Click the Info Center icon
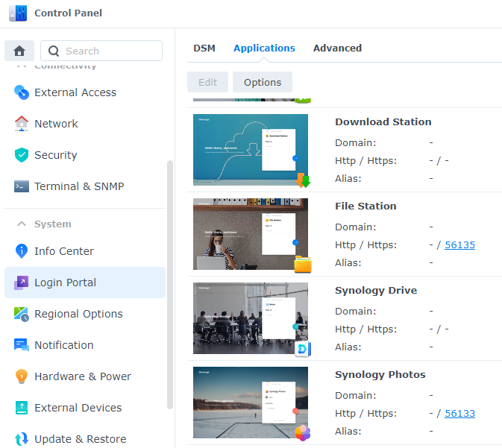The height and width of the screenshot is (448, 502). 22,251
